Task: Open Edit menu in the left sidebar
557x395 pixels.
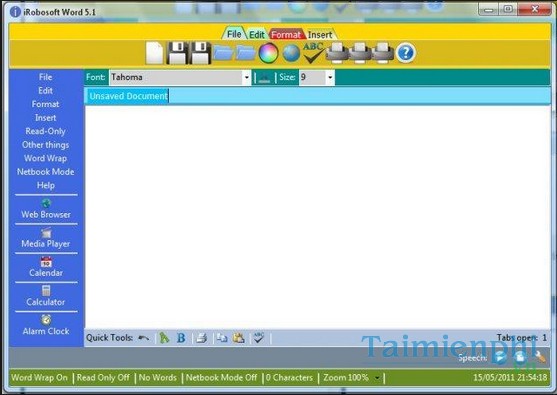Action: click(x=45, y=91)
